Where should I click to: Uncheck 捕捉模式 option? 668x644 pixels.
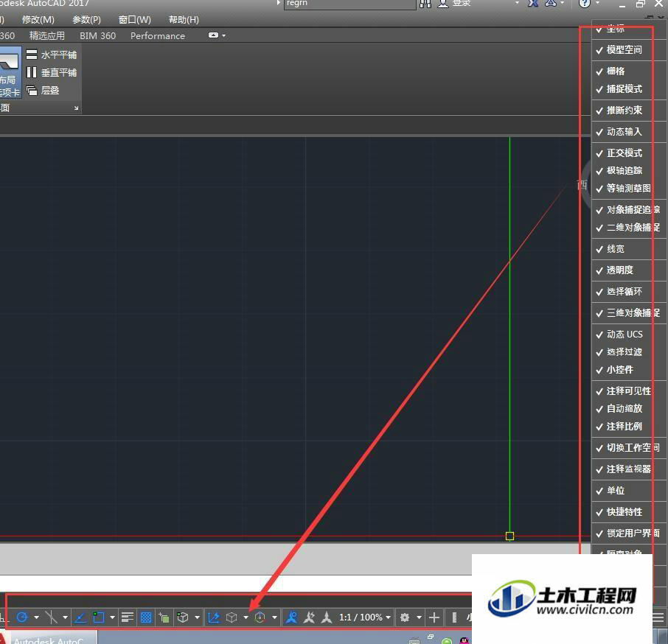[x=622, y=89]
